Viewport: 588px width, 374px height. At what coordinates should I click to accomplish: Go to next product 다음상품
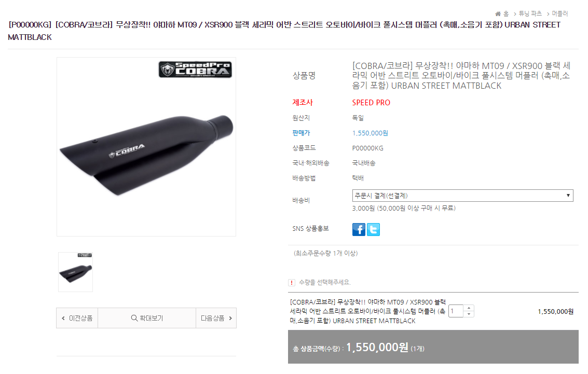coord(216,318)
